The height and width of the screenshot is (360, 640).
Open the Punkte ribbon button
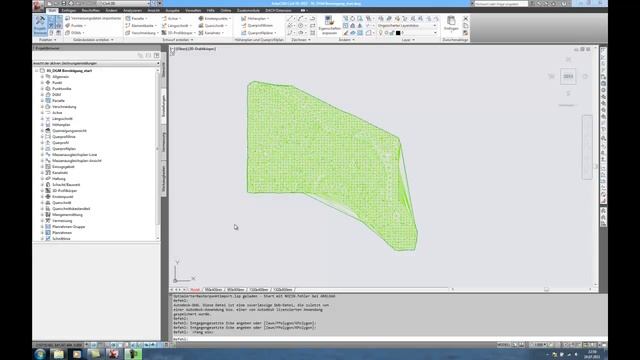[x=76, y=25]
